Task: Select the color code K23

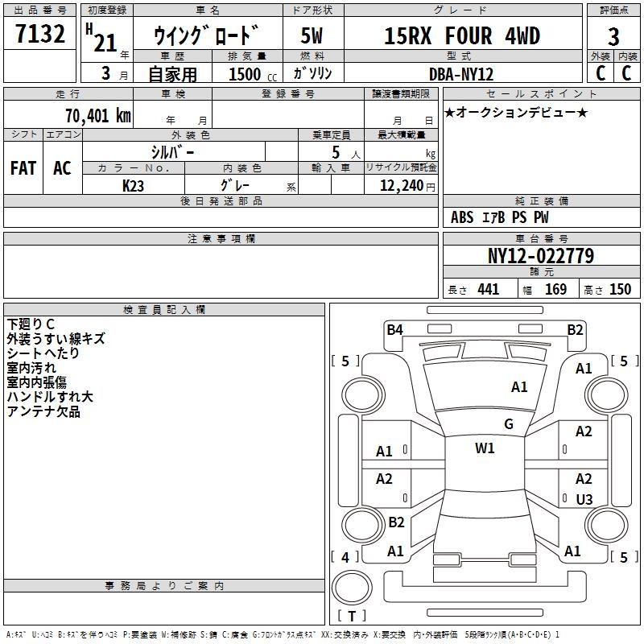Action: pyautogui.click(x=134, y=185)
